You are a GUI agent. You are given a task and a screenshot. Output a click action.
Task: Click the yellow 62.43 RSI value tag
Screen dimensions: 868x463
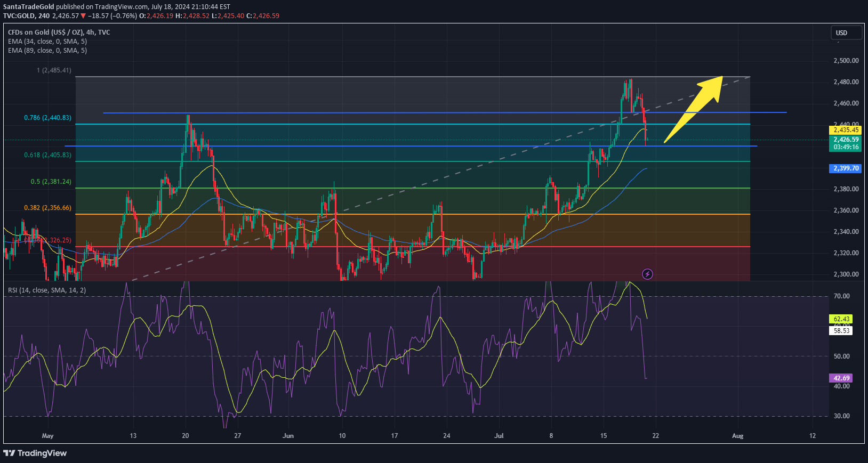[841, 319]
